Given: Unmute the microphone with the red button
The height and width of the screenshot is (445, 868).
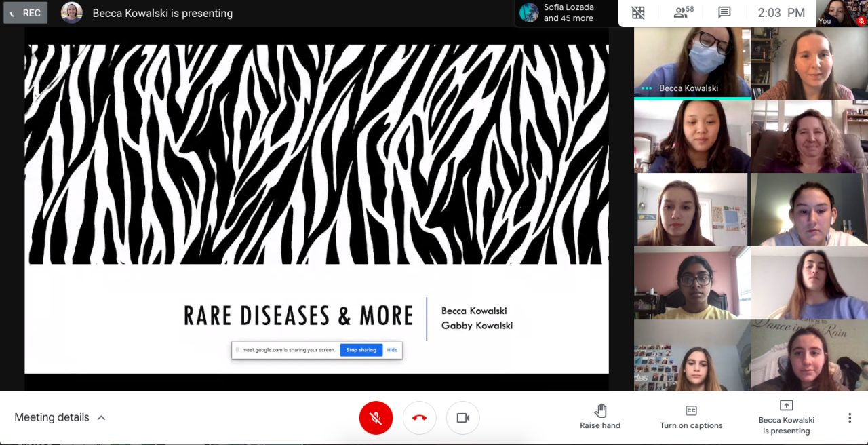Looking at the screenshot, I should pos(376,418).
